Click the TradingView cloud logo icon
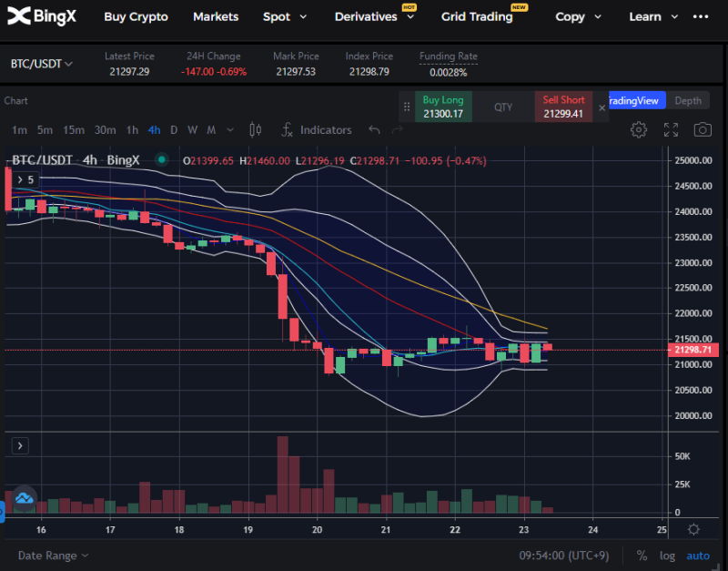The image size is (728, 571). pyautogui.click(x=25, y=498)
